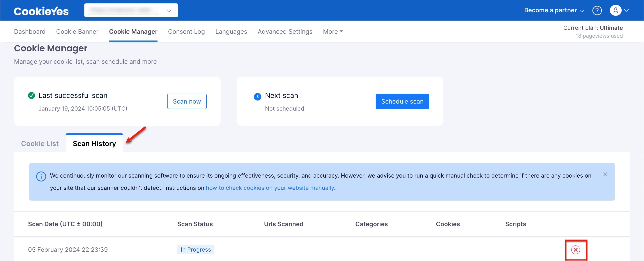This screenshot has height=261, width=644.
Task: Dismiss the blue info notice banner
Action: click(x=605, y=175)
